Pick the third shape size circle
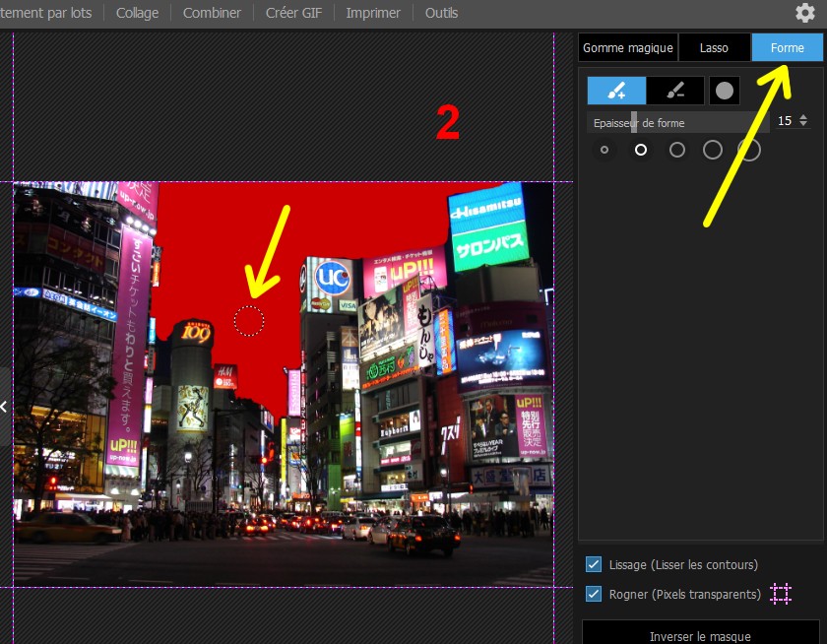 677,150
